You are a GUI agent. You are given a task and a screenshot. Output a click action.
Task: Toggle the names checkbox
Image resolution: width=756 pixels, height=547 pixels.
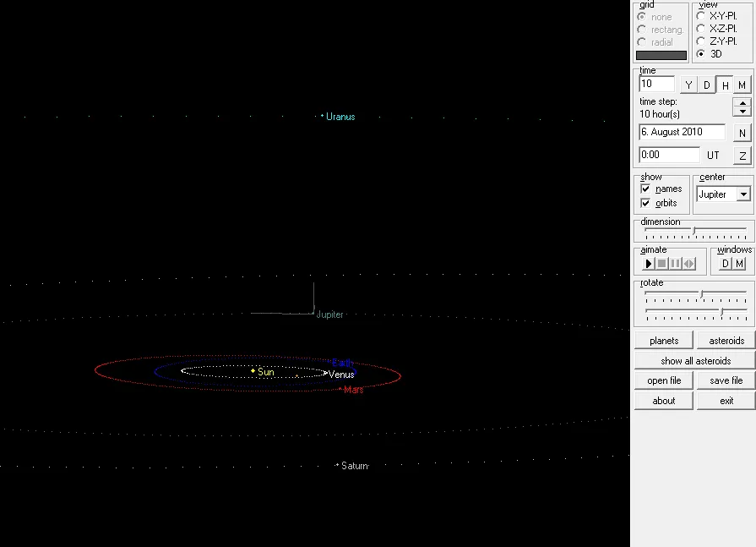tap(646, 189)
